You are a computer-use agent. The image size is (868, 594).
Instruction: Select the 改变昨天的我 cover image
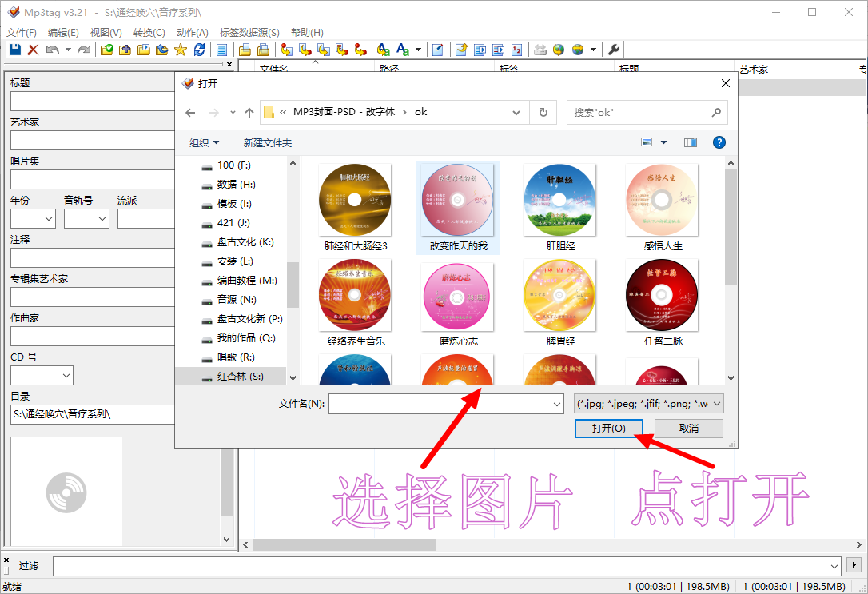point(458,208)
